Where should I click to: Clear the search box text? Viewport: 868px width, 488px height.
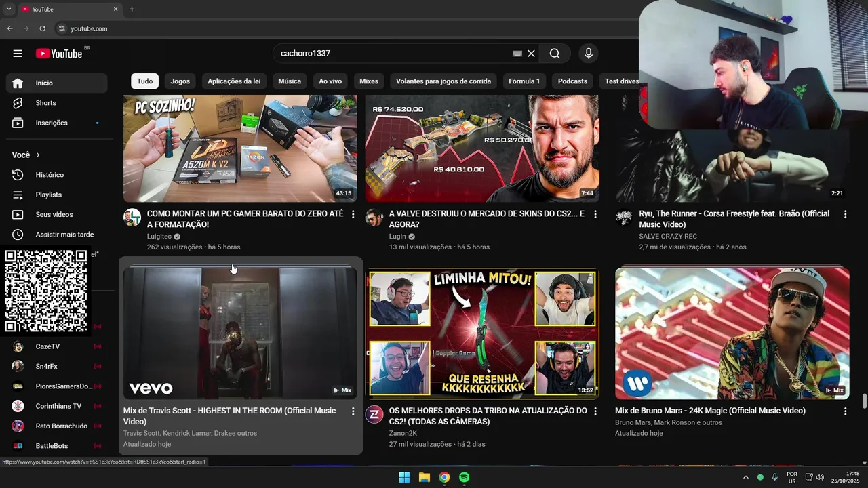[x=532, y=54]
